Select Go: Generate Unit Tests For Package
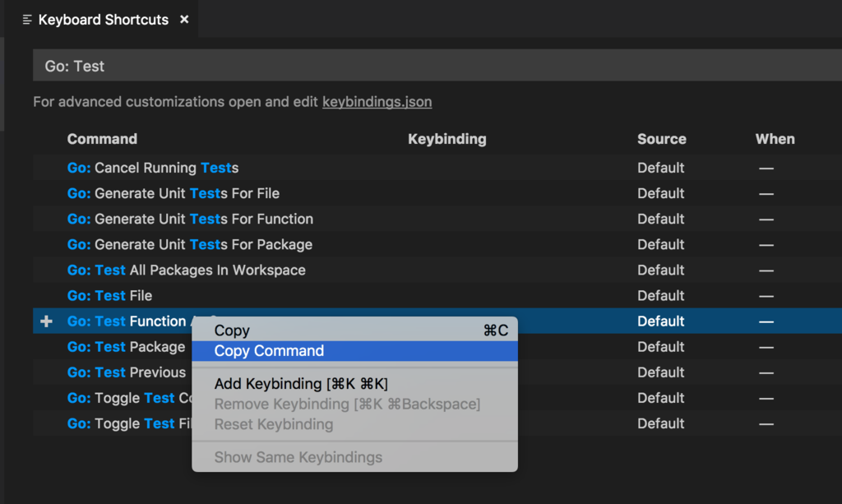 (437, 244)
